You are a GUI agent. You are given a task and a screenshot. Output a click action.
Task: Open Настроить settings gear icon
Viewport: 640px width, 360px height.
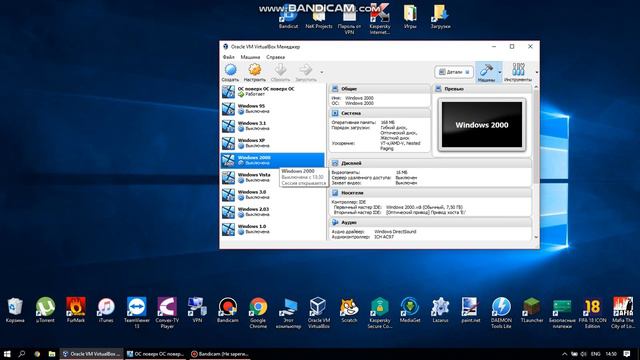[255, 72]
